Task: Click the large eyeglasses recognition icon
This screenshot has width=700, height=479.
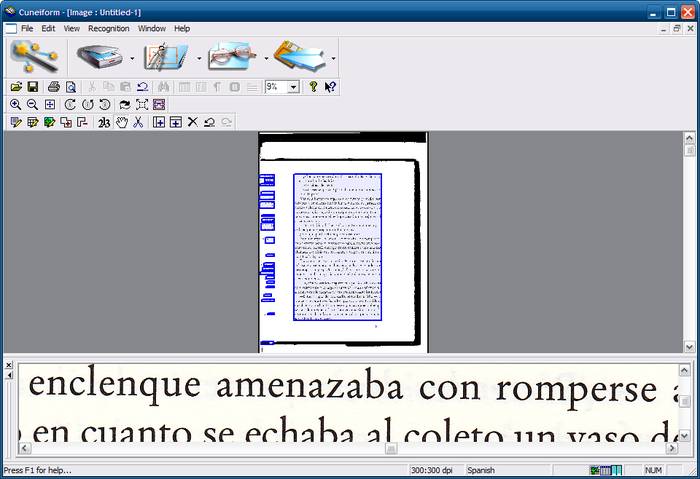Action: tap(233, 57)
